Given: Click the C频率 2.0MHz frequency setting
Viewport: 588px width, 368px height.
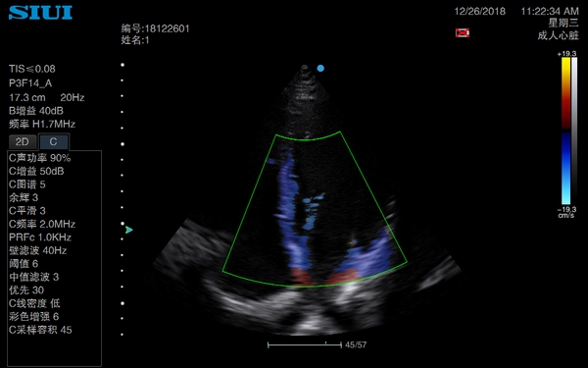Looking at the screenshot, I should [42, 224].
